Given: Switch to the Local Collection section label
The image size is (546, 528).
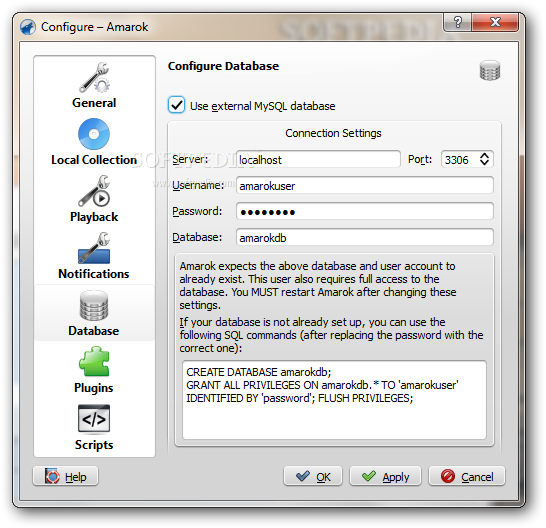Looking at the screenshot, I should 94,160.
